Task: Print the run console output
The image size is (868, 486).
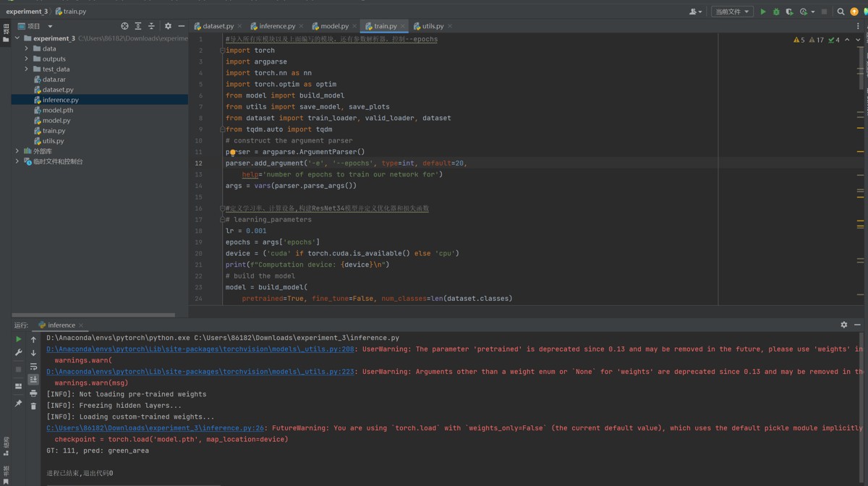Action: pyautogui.click(x=33, y=393)
